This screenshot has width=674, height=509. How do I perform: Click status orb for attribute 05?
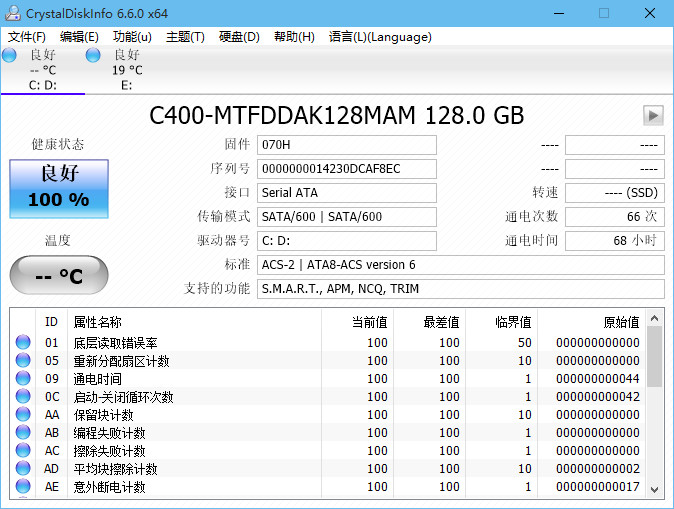coord(23,360)
